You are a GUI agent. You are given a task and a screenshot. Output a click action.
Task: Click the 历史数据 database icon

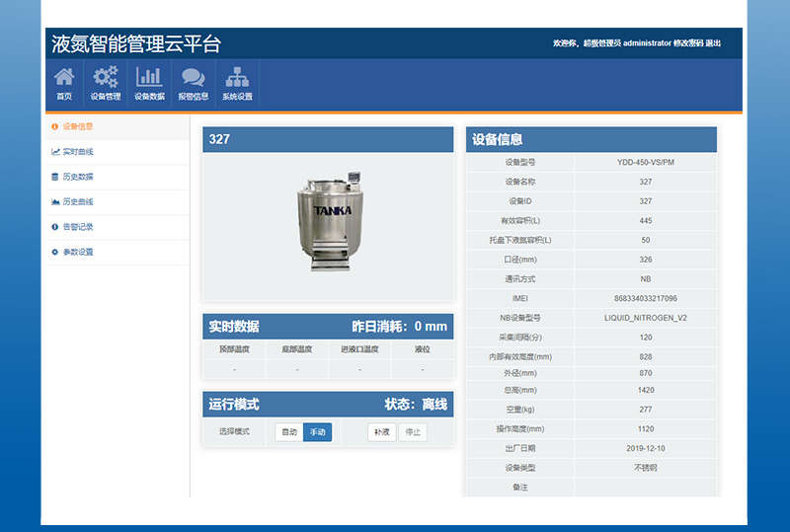point(55,177)
